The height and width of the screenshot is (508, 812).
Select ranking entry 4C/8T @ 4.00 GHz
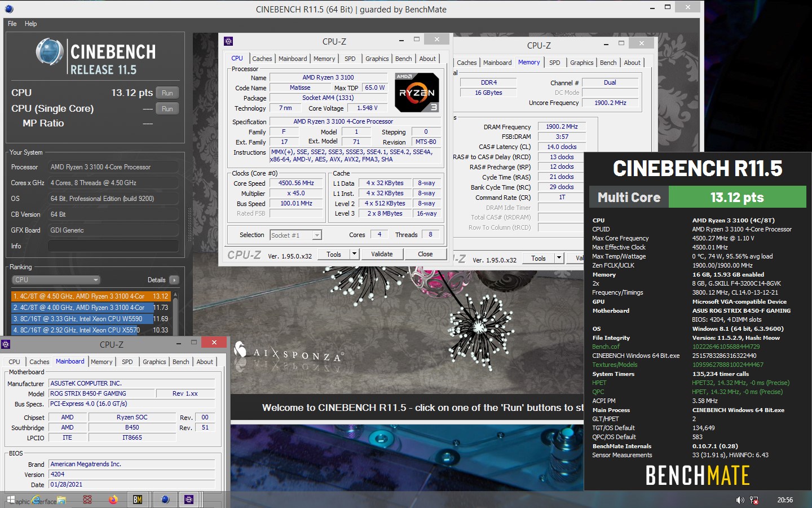coord(90,308)
